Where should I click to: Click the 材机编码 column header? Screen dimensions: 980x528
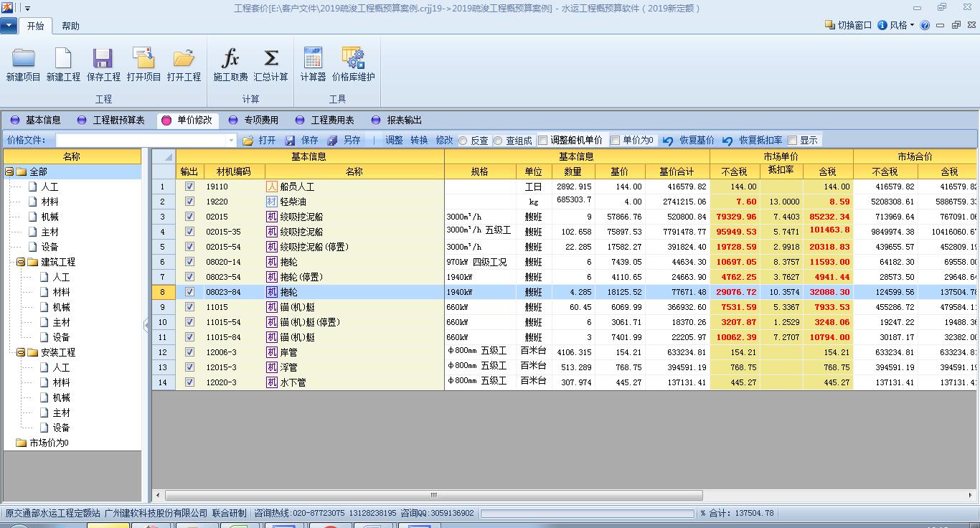tap(234, 171)
